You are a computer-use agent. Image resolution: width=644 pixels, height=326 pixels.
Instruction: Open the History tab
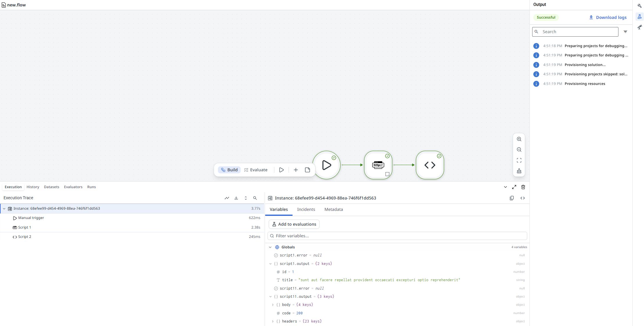coord(33,187)
